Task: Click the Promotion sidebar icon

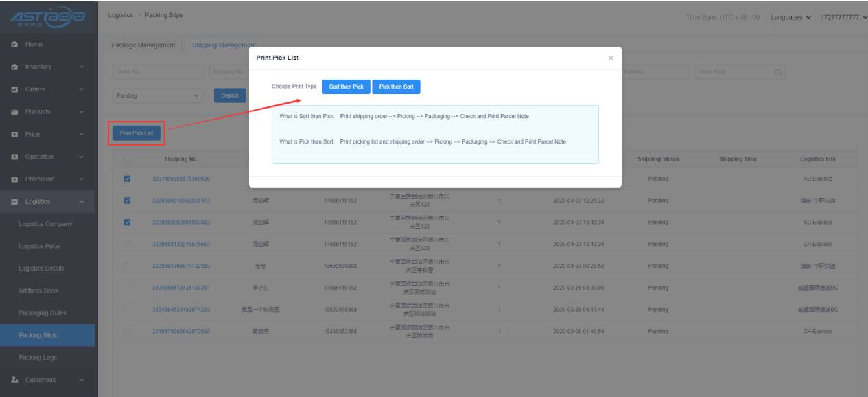Action: 14,179
